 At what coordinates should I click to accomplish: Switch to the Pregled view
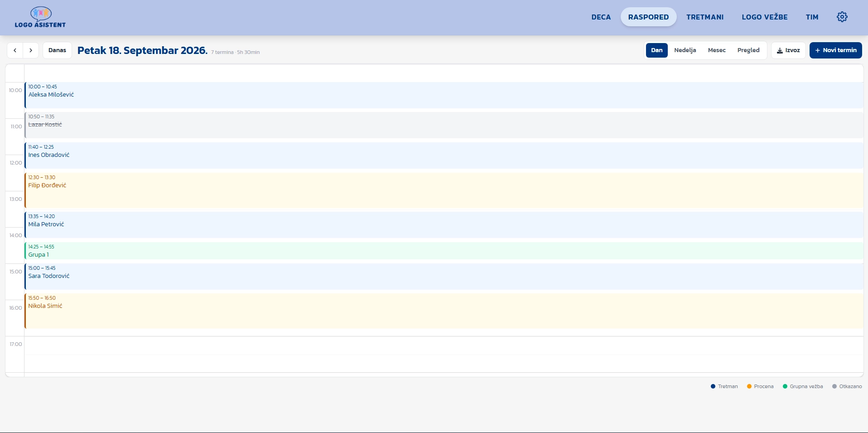pyautogui.click(x=748, y=50)
